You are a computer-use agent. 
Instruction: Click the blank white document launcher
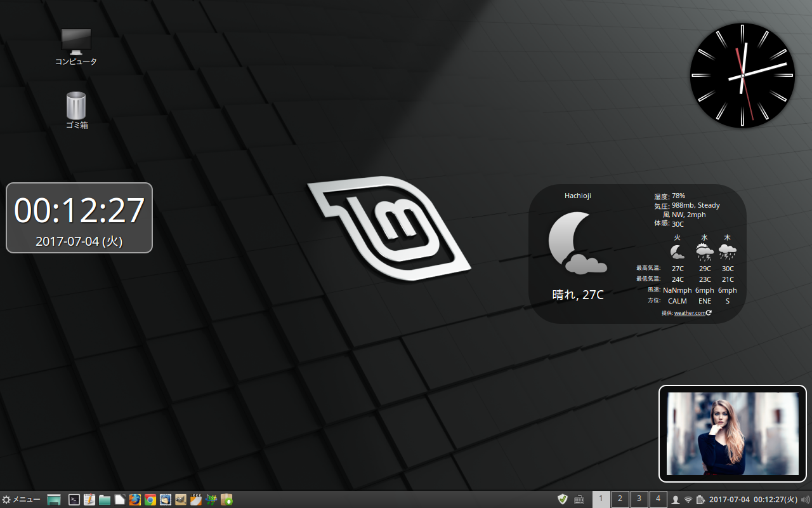120,500
